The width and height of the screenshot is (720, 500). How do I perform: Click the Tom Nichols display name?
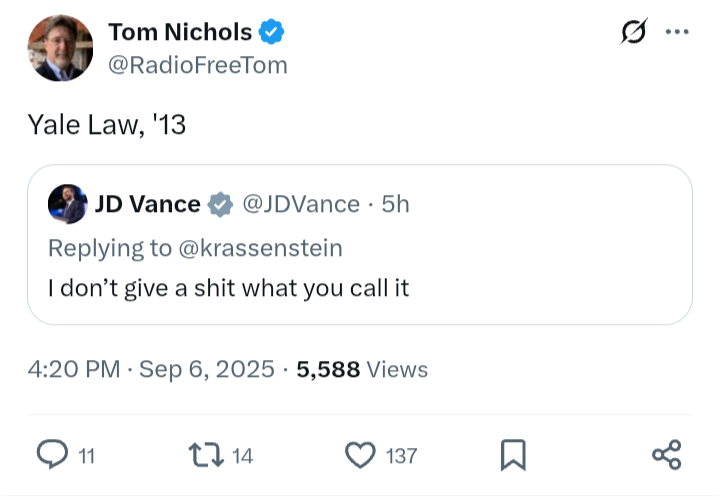(180, 32)
